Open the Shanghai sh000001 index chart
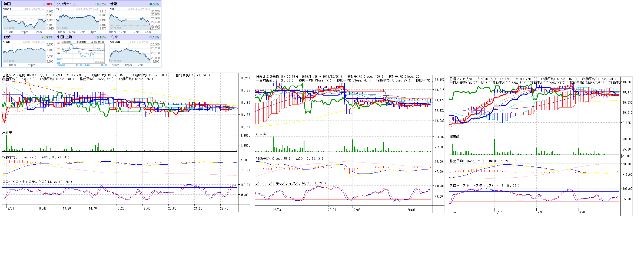 click(x=81, y=53)
